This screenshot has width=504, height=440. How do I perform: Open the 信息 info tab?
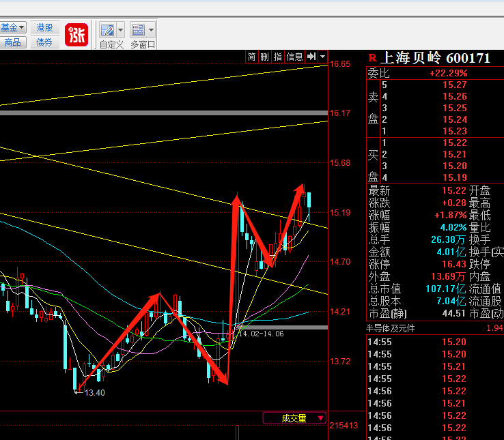(294, 57)
